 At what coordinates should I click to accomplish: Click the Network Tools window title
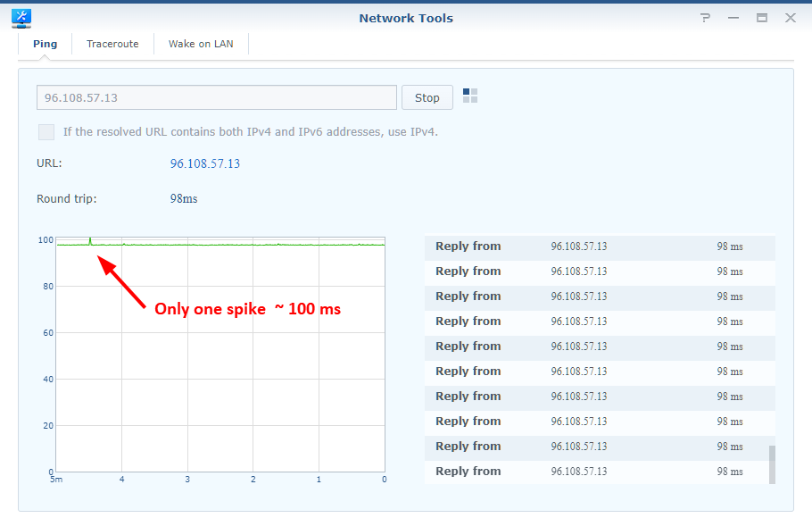pos(405,17)
